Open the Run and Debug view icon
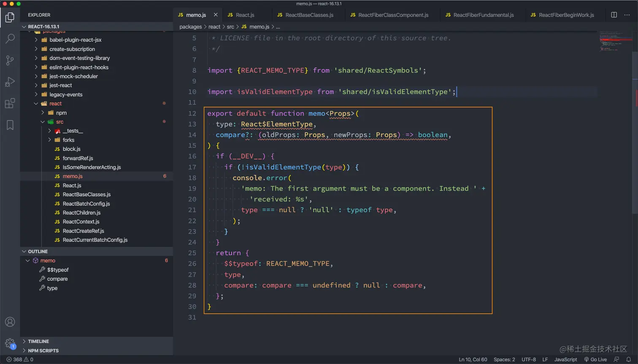The image size is (638, 364). pyautogui.click(x=10, y=82)
